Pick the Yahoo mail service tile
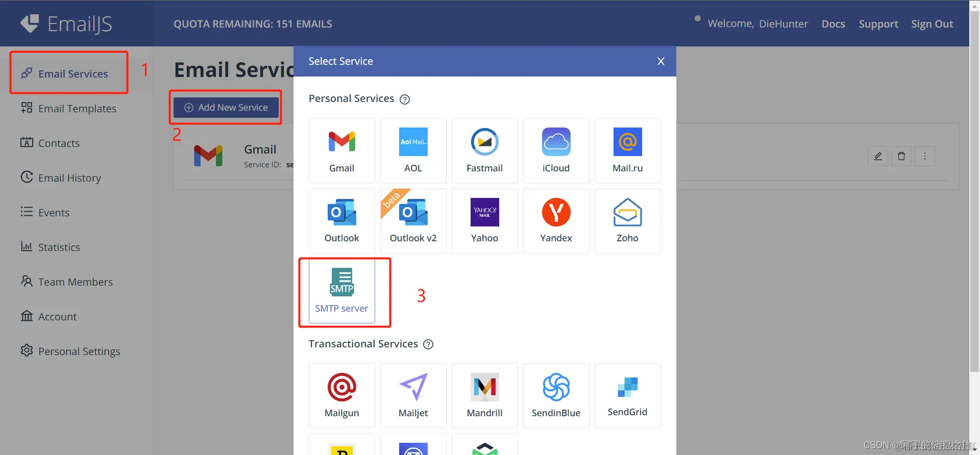Viewport: 980px width, 455px height. click(x=484, y=220)
